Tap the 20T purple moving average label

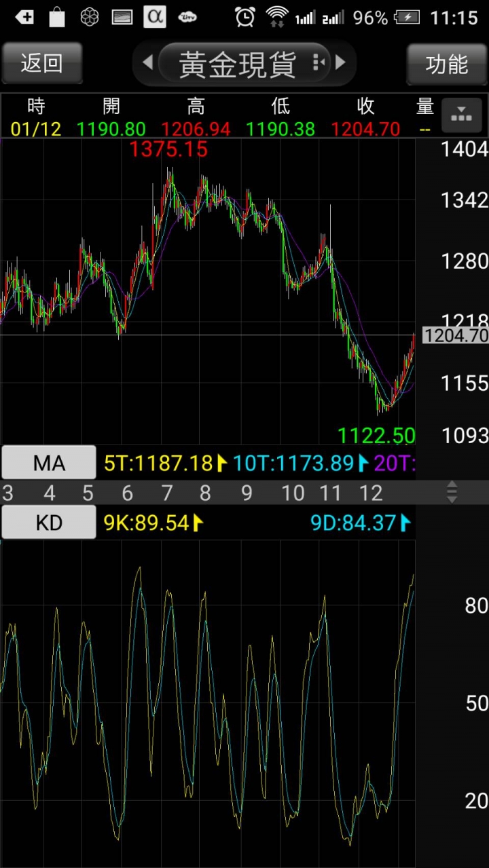point(395,464)
